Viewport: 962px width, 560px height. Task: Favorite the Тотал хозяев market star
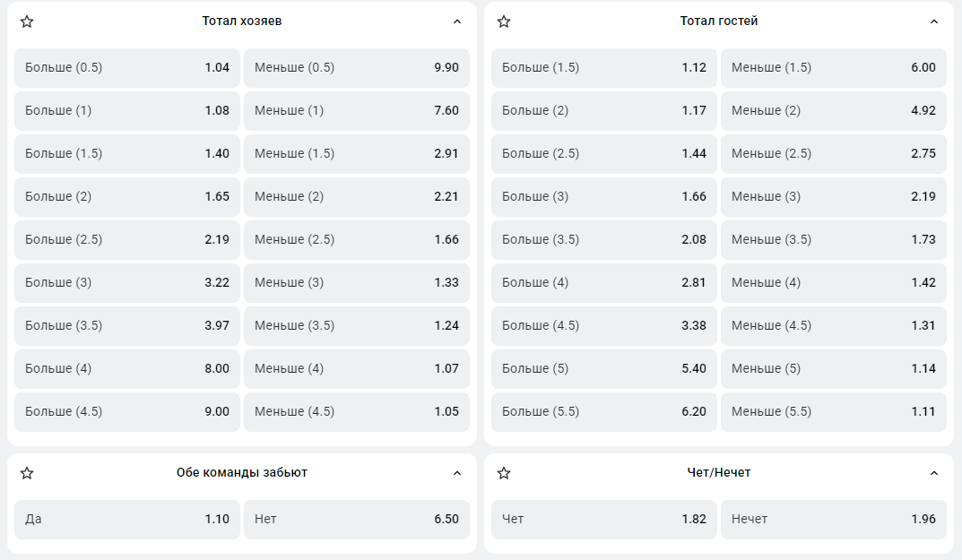click(x=27, y=22)
